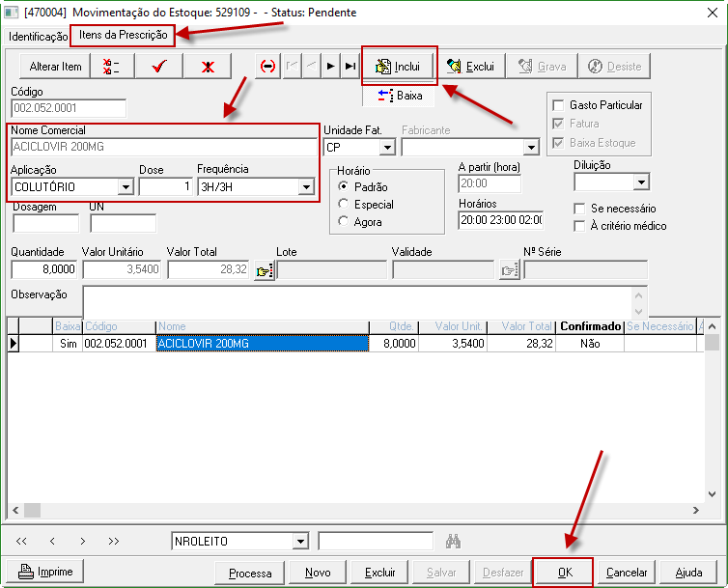Viewport: 728px width, 588px height.
Task: Open the Unidade Fat. dropdown showing CP
Action: [x=387, y=148]
